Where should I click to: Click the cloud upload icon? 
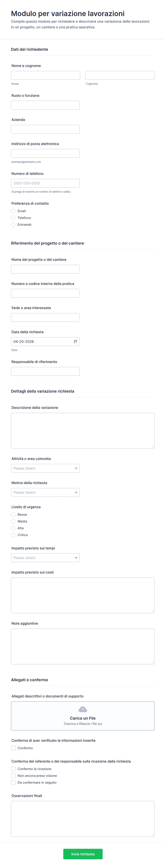coord(83,709)
